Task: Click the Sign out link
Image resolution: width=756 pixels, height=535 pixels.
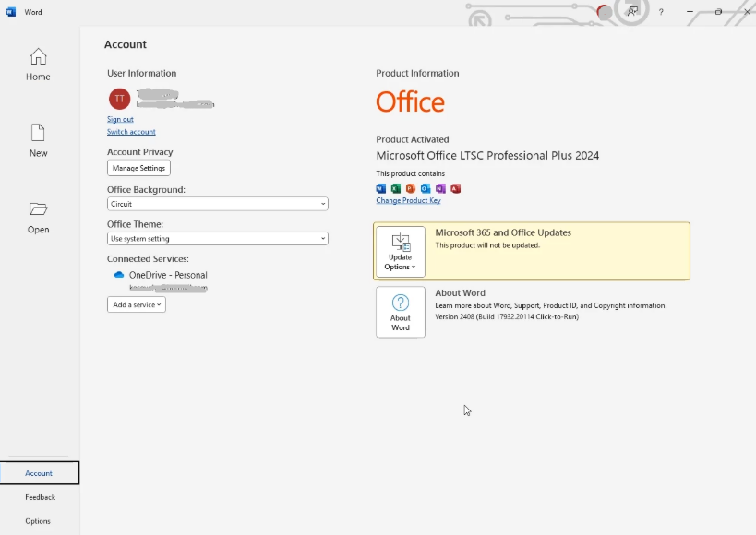Action: point(120,119)
